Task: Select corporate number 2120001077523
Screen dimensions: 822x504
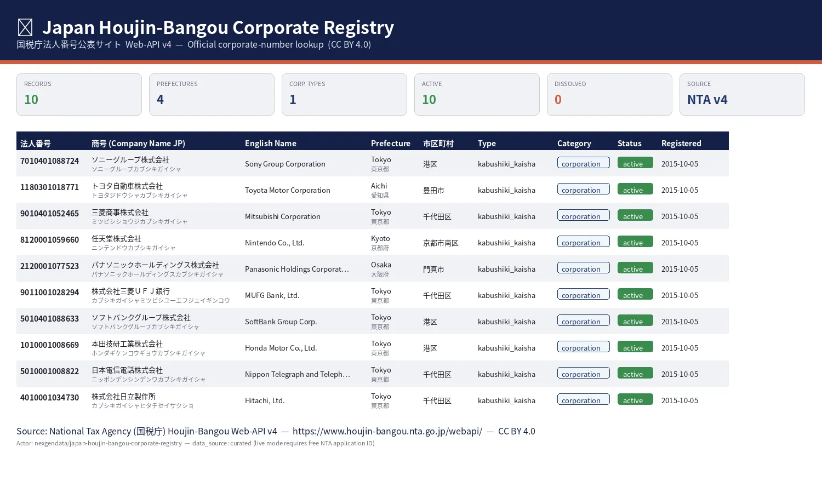Action: (x=50, y=266)
